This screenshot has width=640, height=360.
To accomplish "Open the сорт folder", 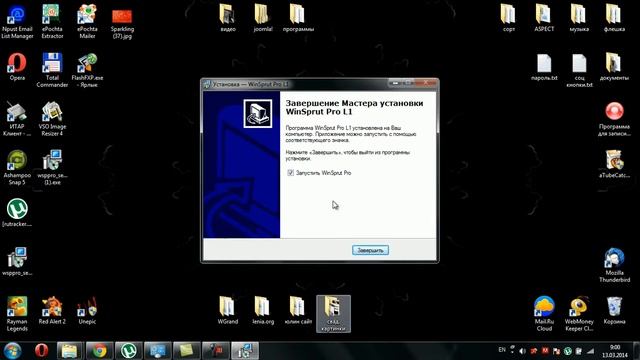I will click(x=509, y=18).
